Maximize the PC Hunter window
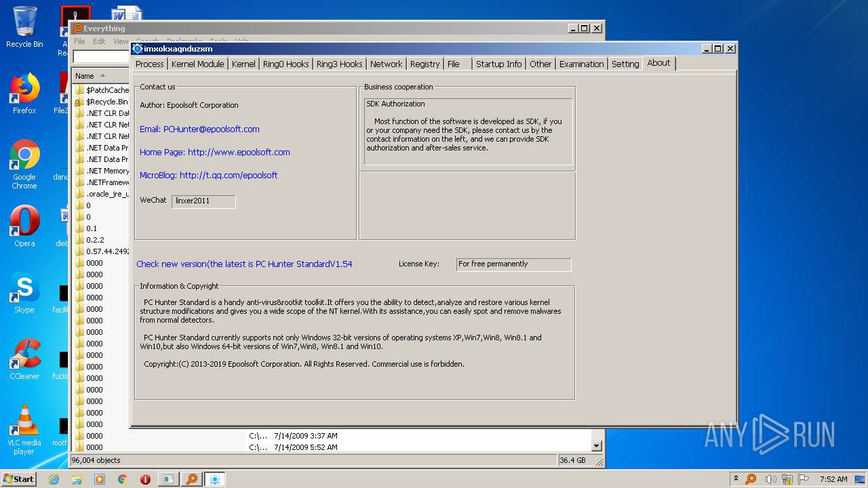The image size is (868, 488). tap(719, 49)
